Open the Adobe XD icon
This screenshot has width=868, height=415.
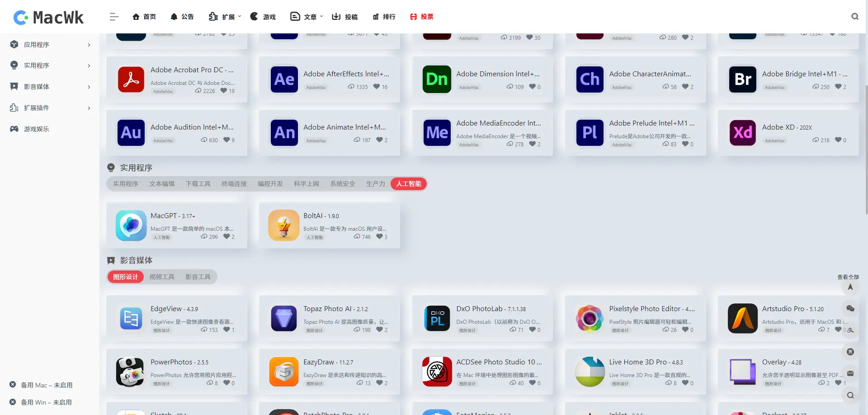[x=743, y=133]
